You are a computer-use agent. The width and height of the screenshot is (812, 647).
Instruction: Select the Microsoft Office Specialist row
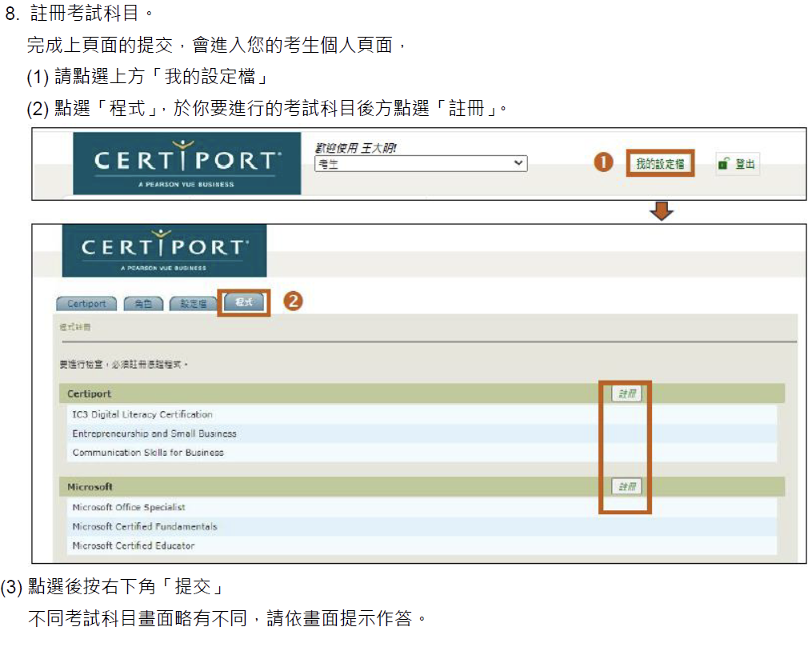tap(422, 507)
